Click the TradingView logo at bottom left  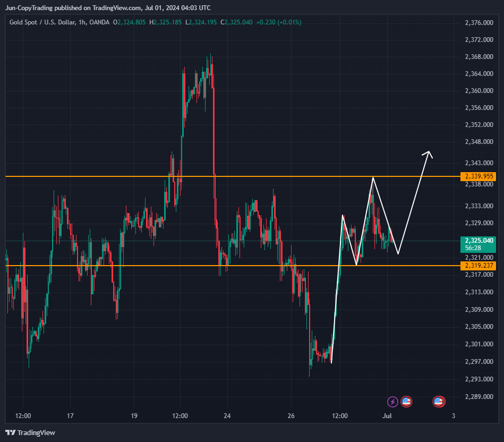[30, 432]
